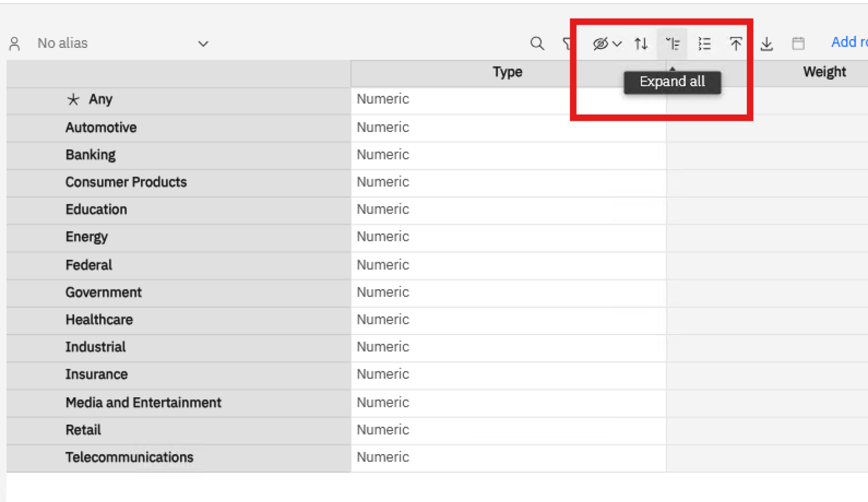Click Numeric type cell for Telecommunications

[x=508, y=458]
